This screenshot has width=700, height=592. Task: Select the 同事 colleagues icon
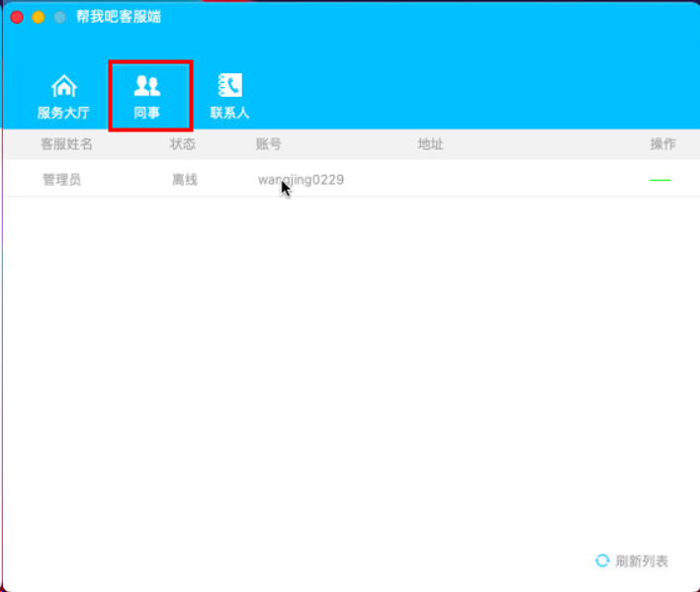click(147, 86)
